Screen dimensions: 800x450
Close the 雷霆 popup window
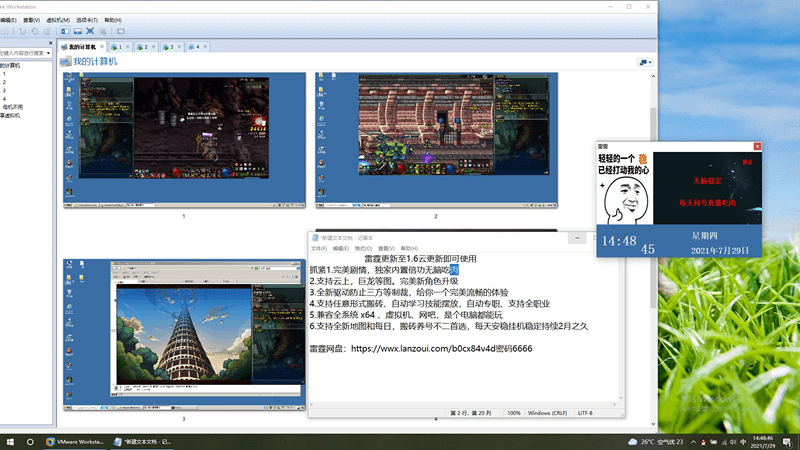pyautogui.click(x=757, y=146)
